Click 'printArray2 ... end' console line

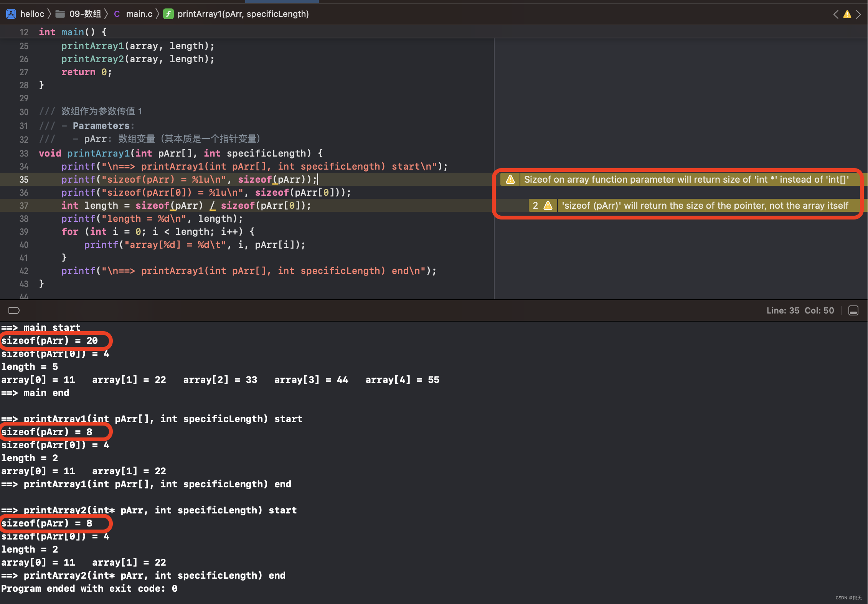point(144,576)
